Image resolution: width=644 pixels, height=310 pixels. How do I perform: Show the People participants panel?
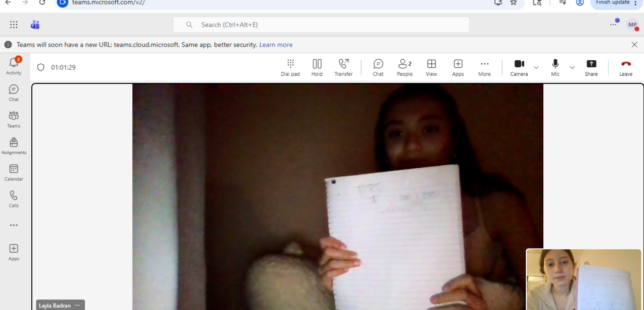click(x=405, y=68)
